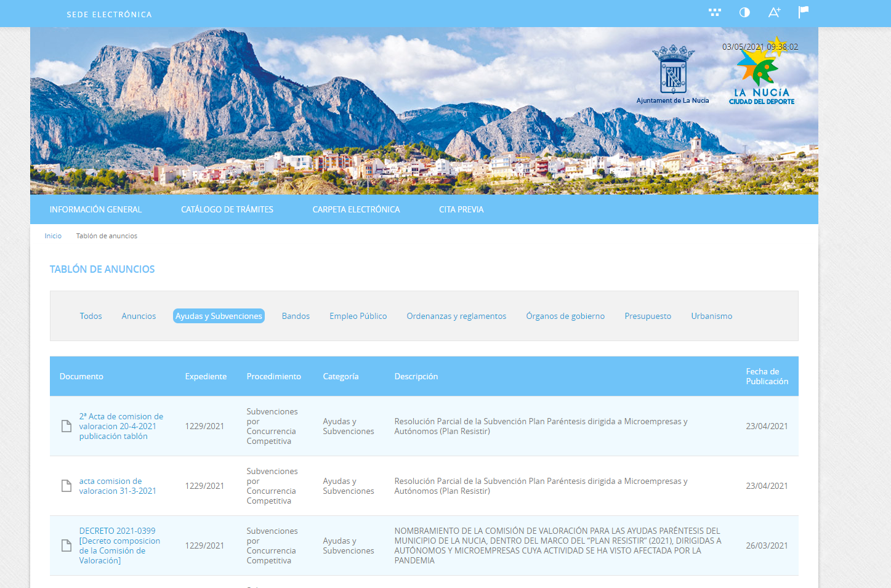Select the Presupuesto filter tab

(648, 316)
